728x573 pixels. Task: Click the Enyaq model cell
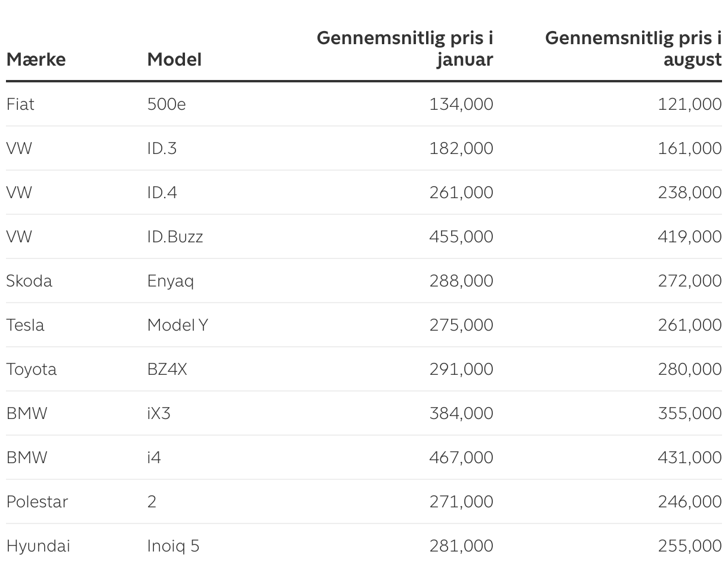point(171,281)
